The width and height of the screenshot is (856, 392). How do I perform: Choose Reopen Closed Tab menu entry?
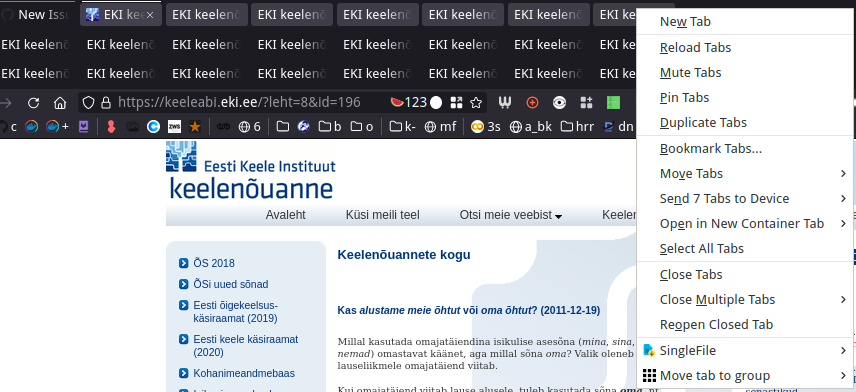click(746, 325)
